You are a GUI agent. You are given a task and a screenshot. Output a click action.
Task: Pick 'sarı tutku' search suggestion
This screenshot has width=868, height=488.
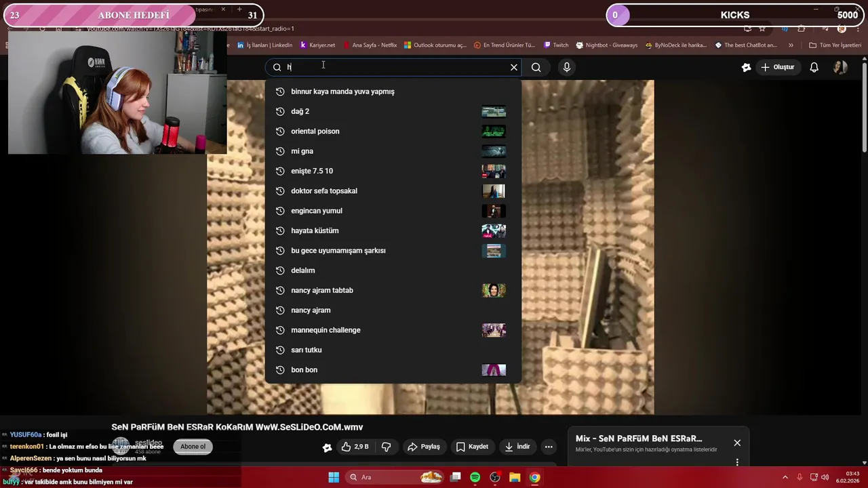pos(393,350)
